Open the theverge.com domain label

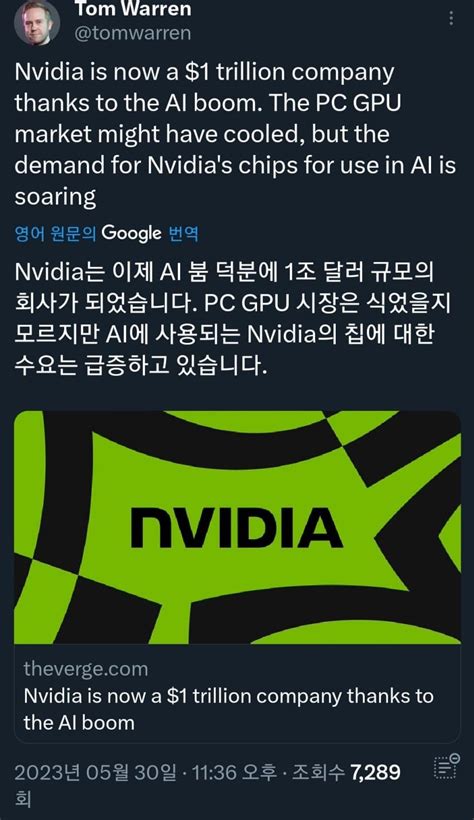tap(86, 669)
